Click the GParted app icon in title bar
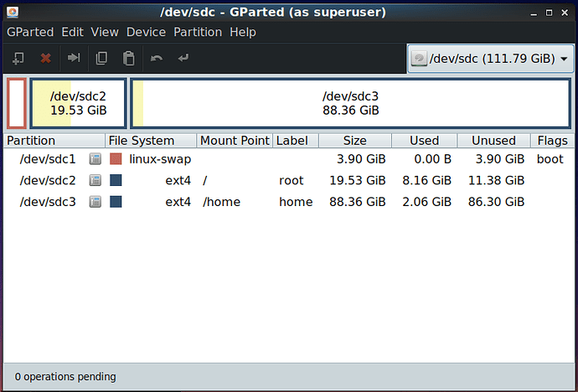Image resolution: width=578 pixels, height=392 pixels. pos(13,13)
